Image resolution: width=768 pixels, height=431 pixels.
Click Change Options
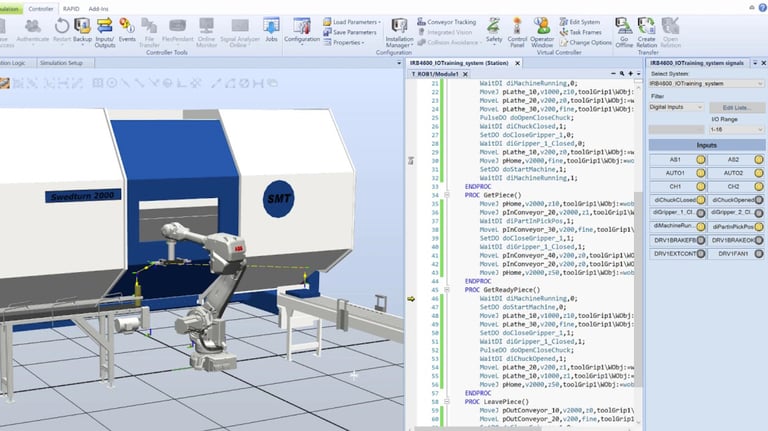585,43
